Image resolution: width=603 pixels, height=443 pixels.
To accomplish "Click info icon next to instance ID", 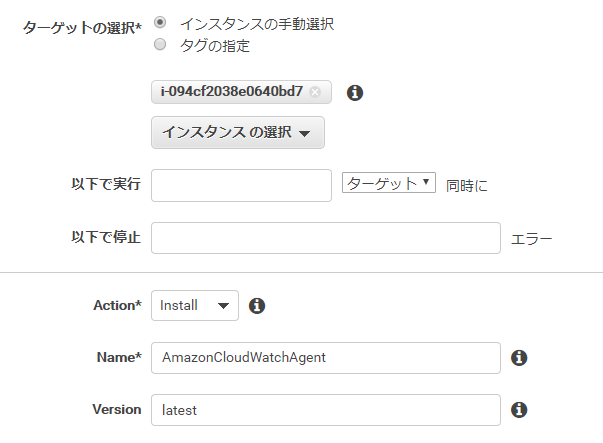I will pyautogui.click(x=355, y=93).
